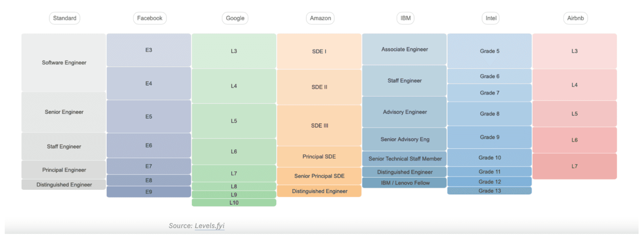Click the Intel company chip

tap(491, 18)
